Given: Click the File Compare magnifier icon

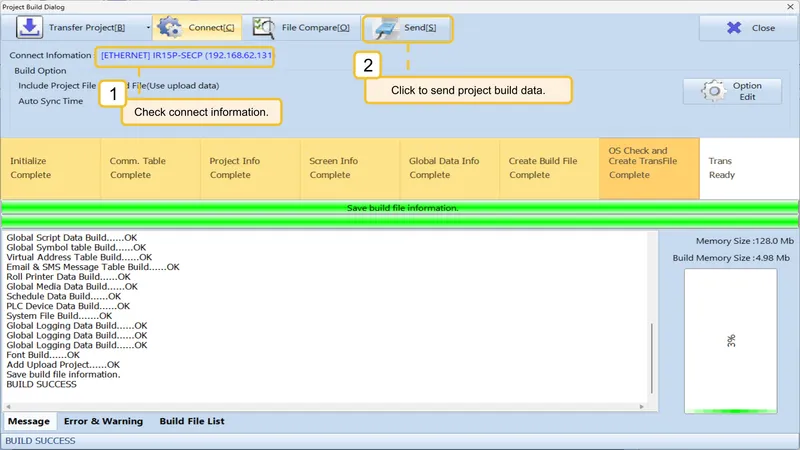Looking at the screenshot, I should [263, 28].
